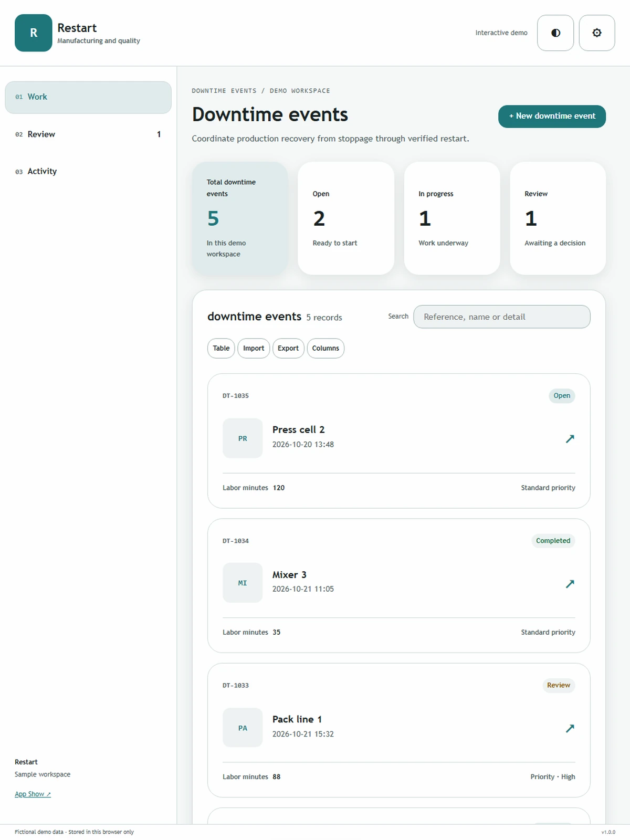Click the 'DOWNTIME EVENTS' breadcrumb
Image resolution: width=630 pixels, height=840 pixels.
224,91
